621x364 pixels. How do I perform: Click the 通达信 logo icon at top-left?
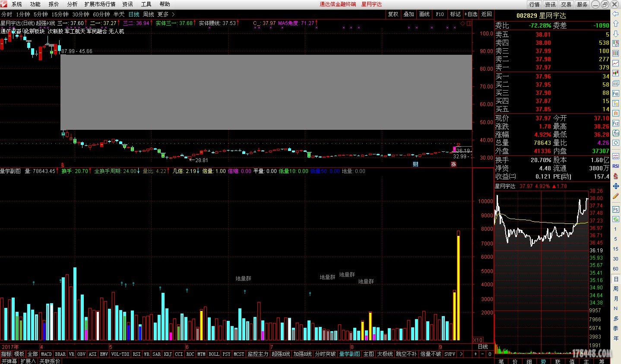pos(4,4)
